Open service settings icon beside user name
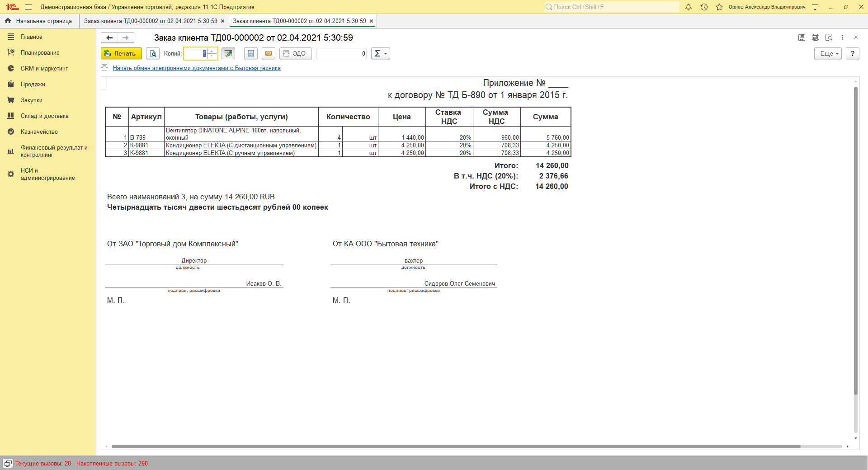 coord(815,7)
